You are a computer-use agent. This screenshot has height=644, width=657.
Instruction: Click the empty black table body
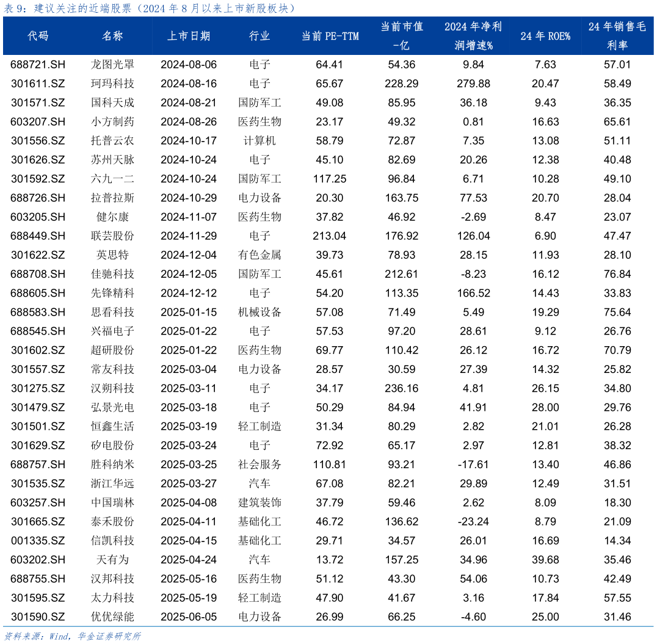[x=328, y=336]
